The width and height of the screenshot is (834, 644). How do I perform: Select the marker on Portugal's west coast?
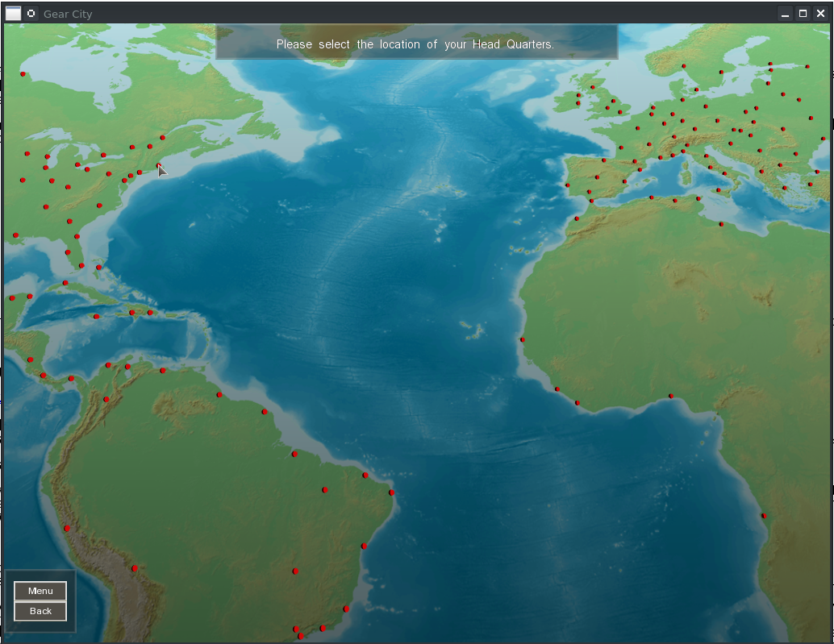(x=568, y=185)
